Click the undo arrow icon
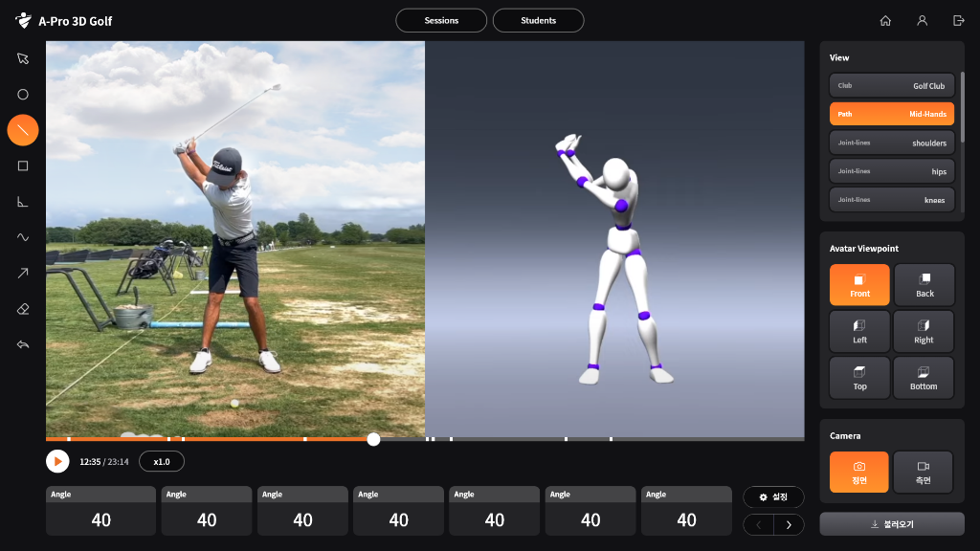The image size is (980, 551). [x=23, y=344]
